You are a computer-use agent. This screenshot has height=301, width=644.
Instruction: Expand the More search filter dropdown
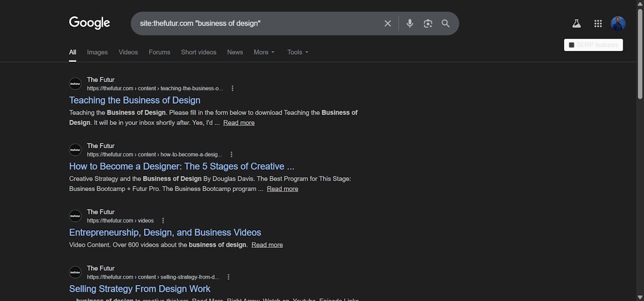coord(264,52)
